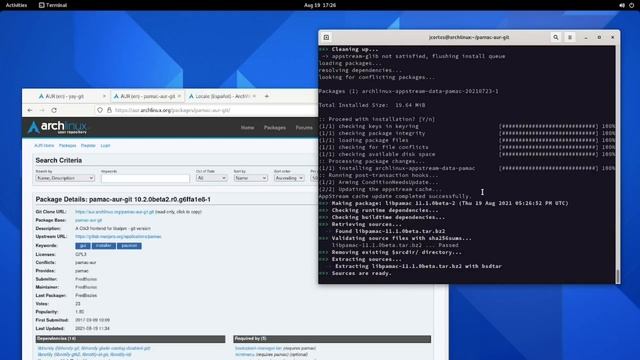
Task: Click the 'Dependencies' section header
Action: tap(130, 339)
